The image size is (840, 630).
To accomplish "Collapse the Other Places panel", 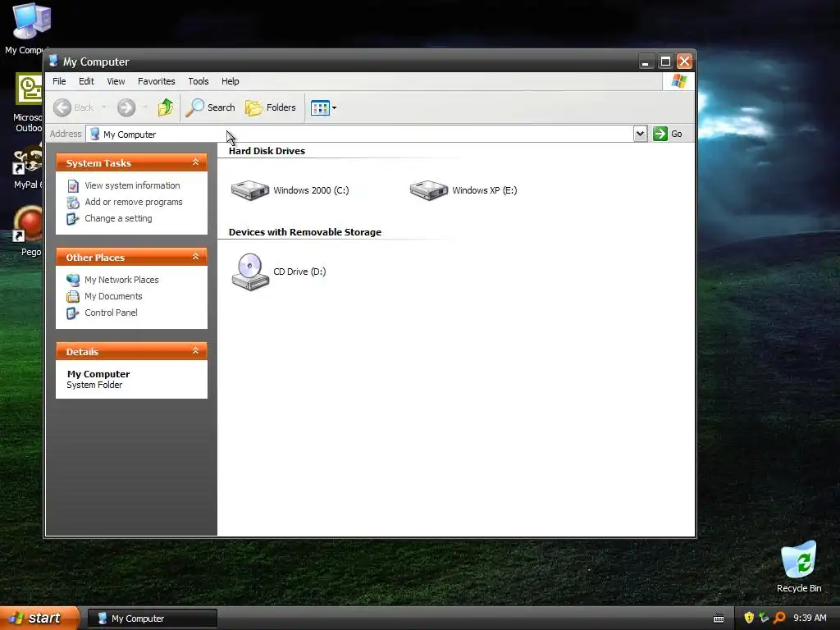I will [x=195, y=257].
